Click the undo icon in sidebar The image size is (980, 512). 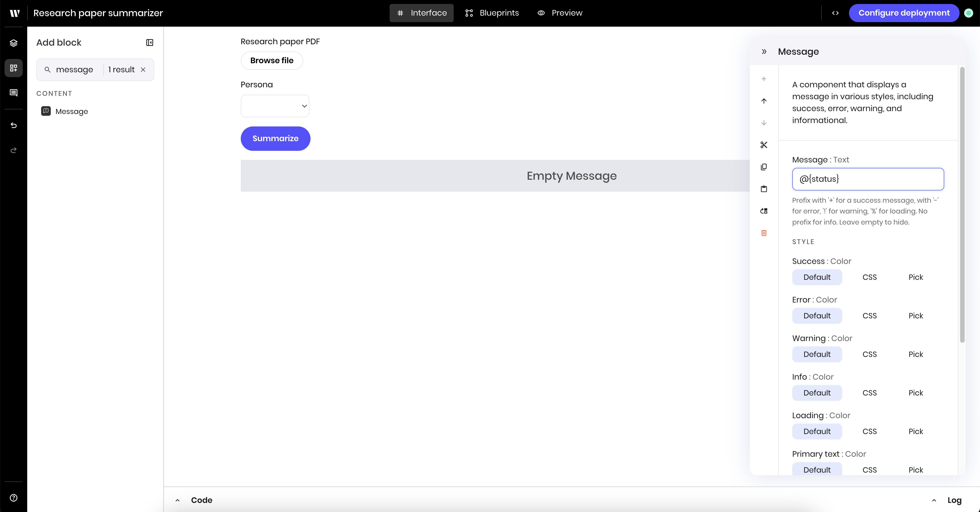click(x=14, y=125)
